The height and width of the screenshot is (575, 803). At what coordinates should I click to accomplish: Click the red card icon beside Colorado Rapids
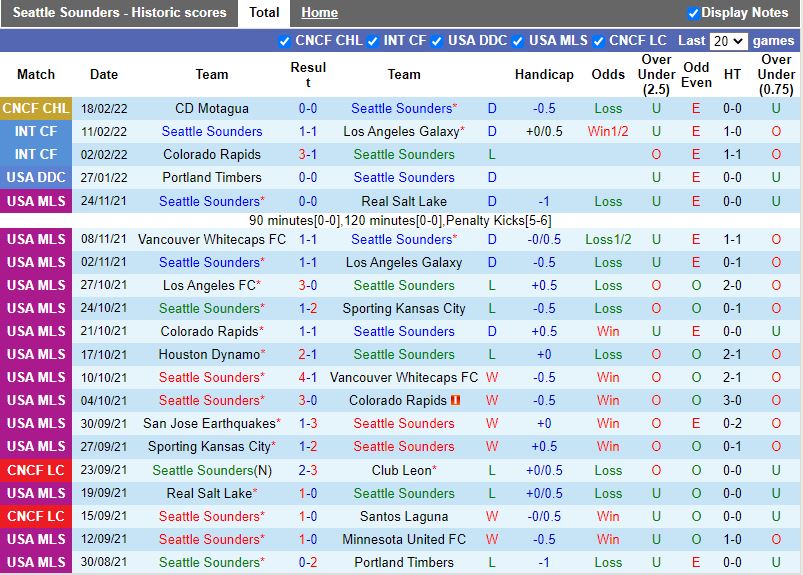(455, 400)
